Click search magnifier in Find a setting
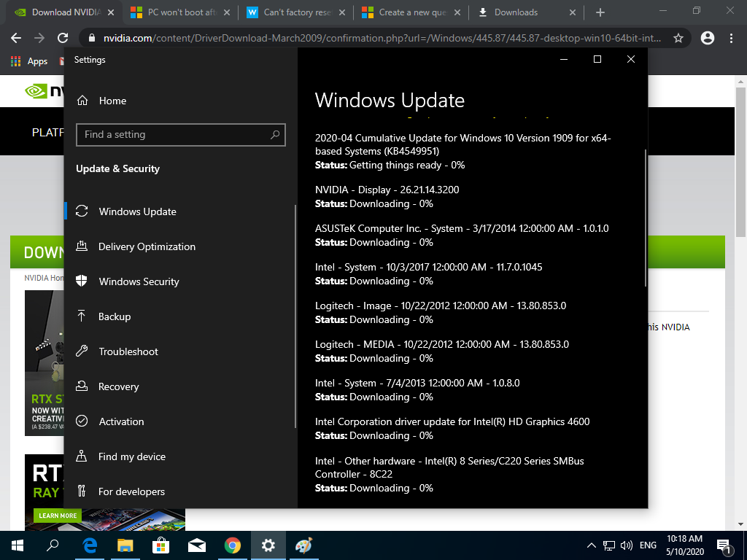The height and width of the screenshot is (560, 747). (x=275, y=135)
